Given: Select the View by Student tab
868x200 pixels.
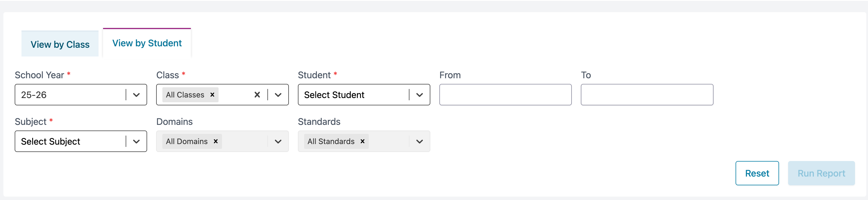Looking at the screenshot, I should (x=147, y=43).
